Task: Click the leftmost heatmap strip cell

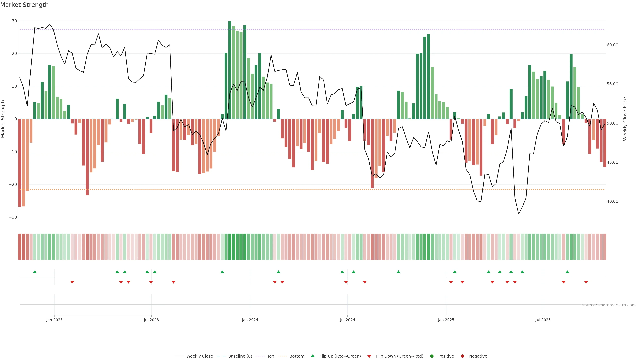Action: pyautogui.click(x=19, y=247)
